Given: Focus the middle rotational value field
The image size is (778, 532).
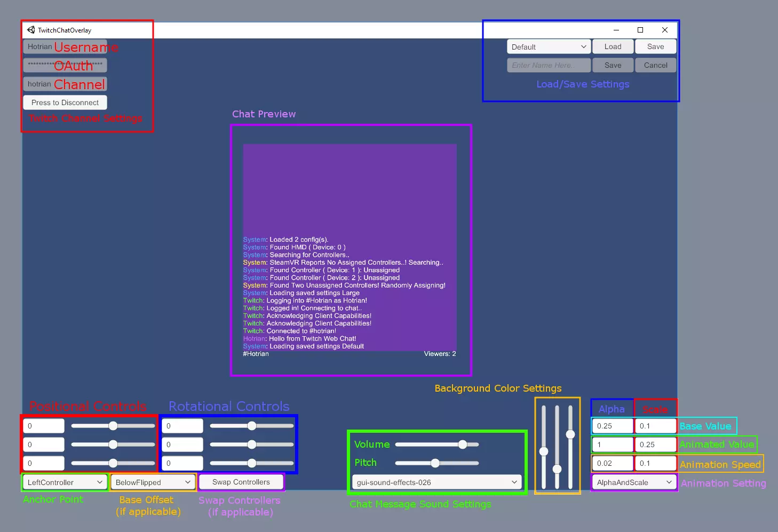Looking at the screenshot, I should 182,444.
